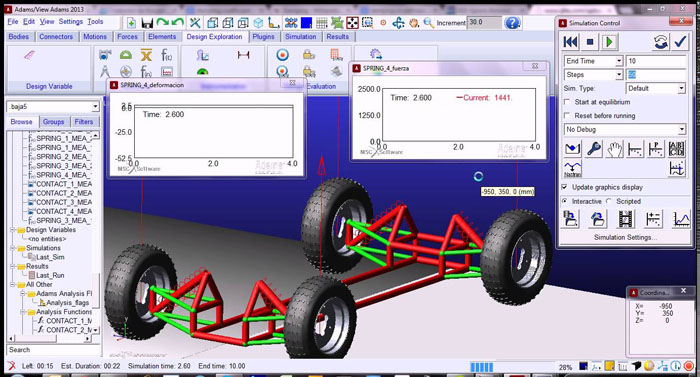
Task: Click the Simulation Settings... button
Action: pyautogui.click(x=625, y=237)
